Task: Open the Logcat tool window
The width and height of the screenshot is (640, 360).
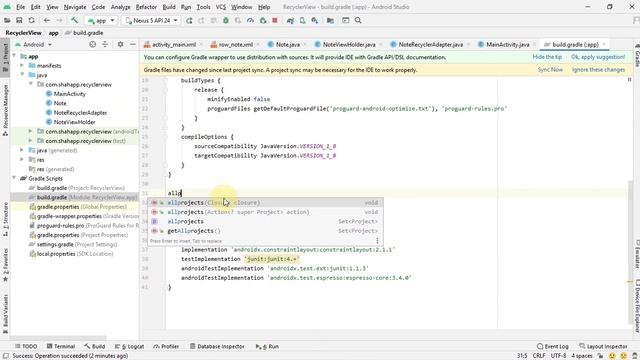Action: pos(129,346)
